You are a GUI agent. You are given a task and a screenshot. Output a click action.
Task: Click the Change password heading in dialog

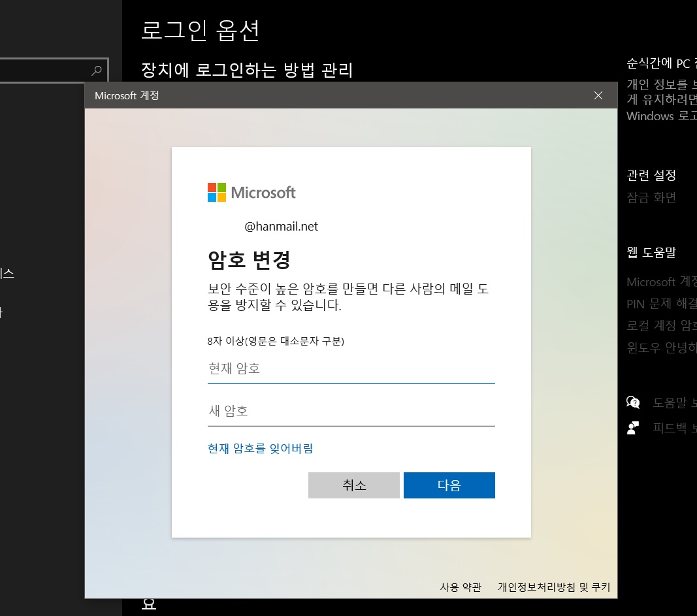click(249, 260)
